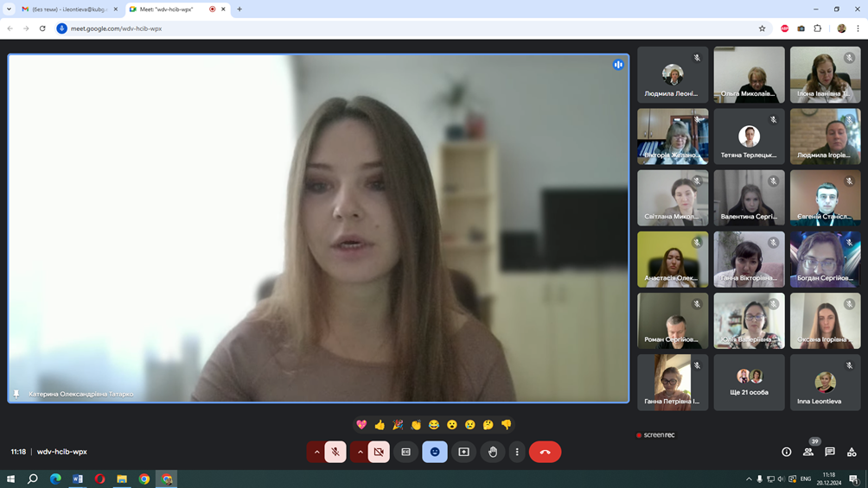Turn on the camera in Meet
This screenshot has width=868, height=488.
(x=379, y=452)
